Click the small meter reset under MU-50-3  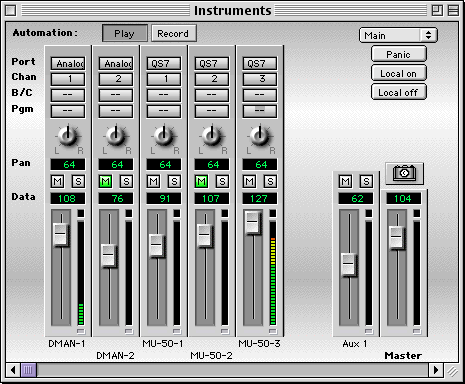(x=273, y=331)
